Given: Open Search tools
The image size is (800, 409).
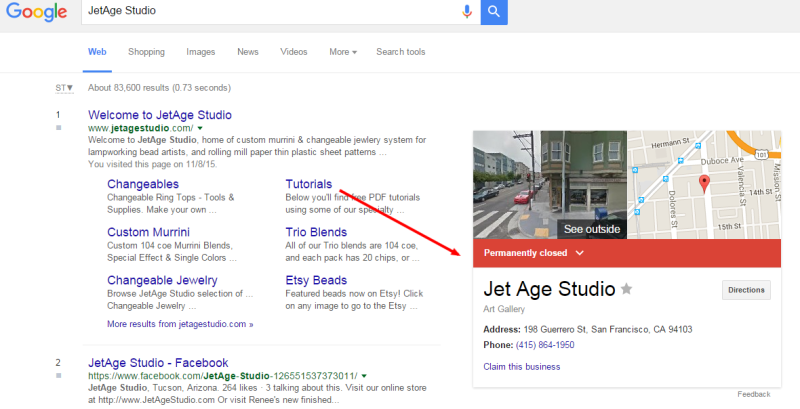Looking at the screenshot, I should point(401,52).
